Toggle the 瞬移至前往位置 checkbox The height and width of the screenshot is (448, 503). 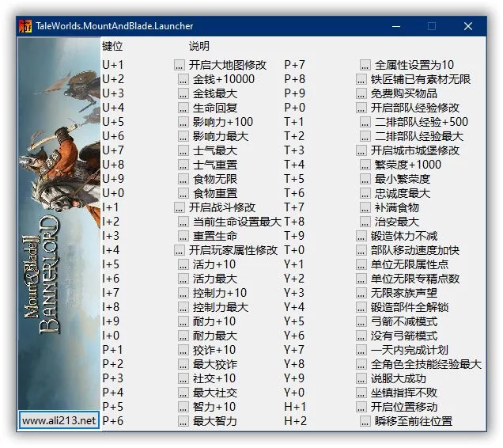click(x=365, y=421)
